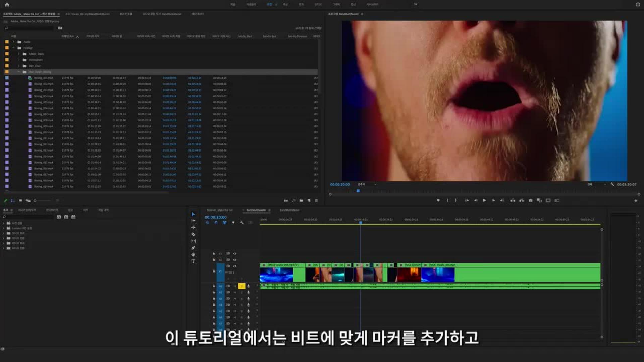Select the Pen tool

click(193, 248)
